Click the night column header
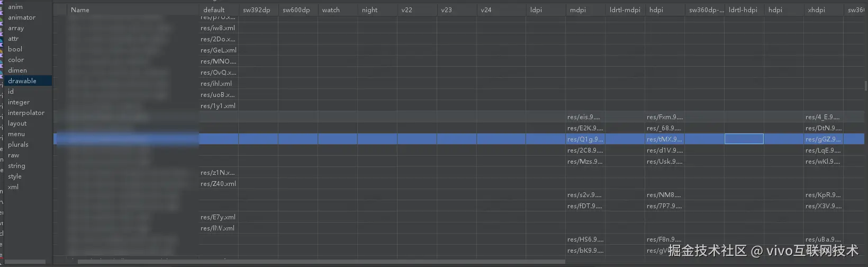The image size is (868, 267). coord(377,10)
